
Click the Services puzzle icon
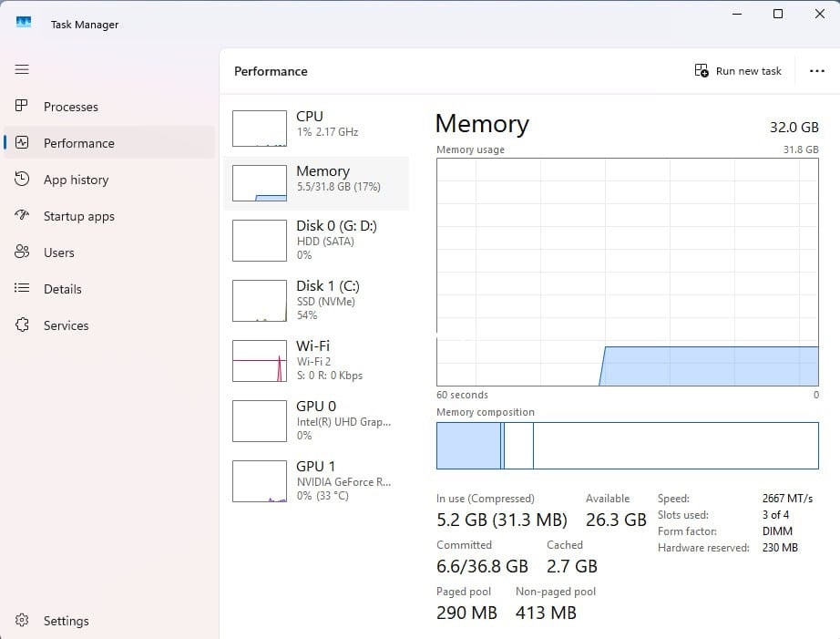[x=23, y=325]
